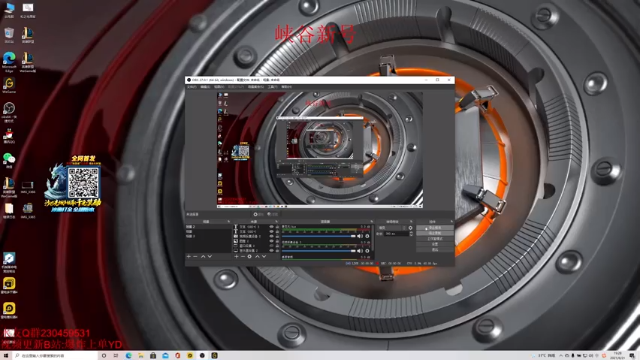The height and width of the screenshot is (360, 640).
Task: Click the Exit (退出) button in Controls
Action: click(x=435, y=250)
